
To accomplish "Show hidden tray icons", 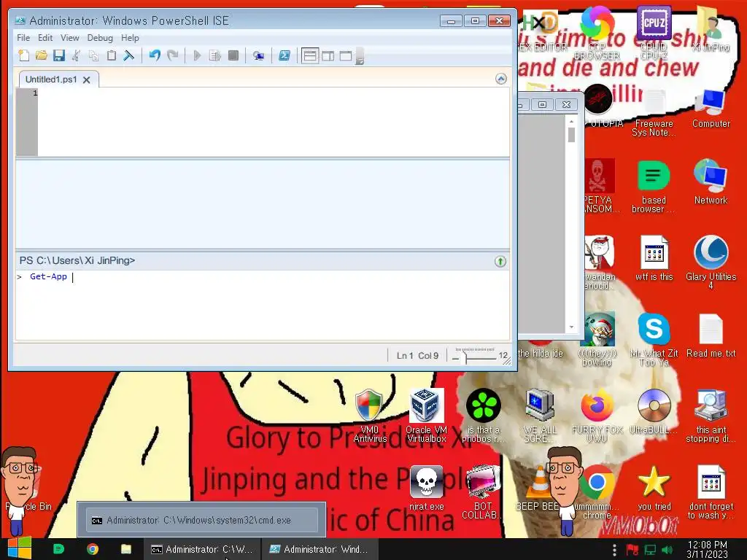I will point(614,550).
